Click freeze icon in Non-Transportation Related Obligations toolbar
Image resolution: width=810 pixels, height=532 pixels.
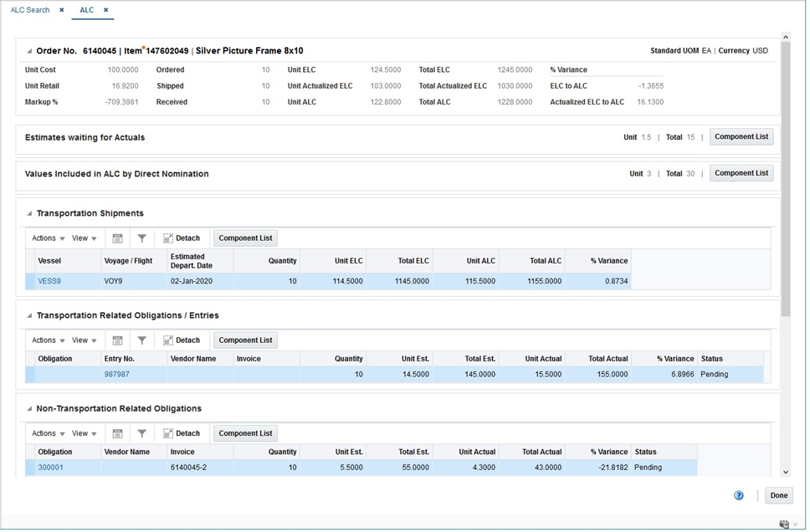pyautogui.click(x=118, y=433)
